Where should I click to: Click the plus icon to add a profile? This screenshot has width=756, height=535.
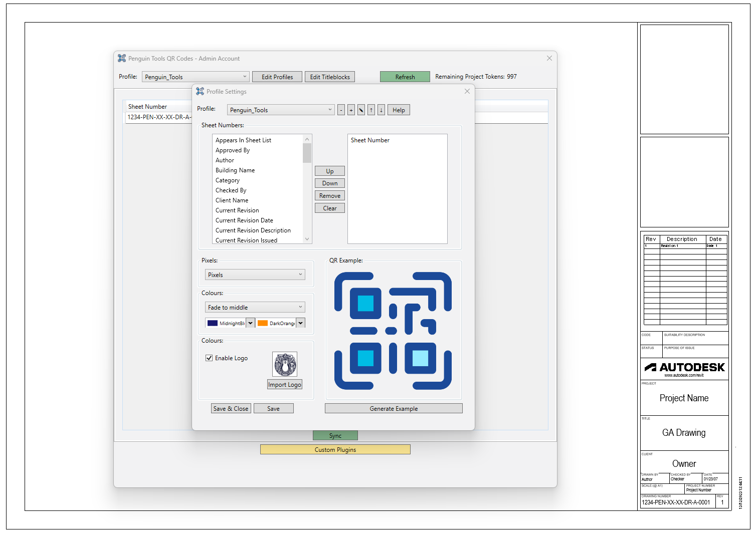click(351, 110)
